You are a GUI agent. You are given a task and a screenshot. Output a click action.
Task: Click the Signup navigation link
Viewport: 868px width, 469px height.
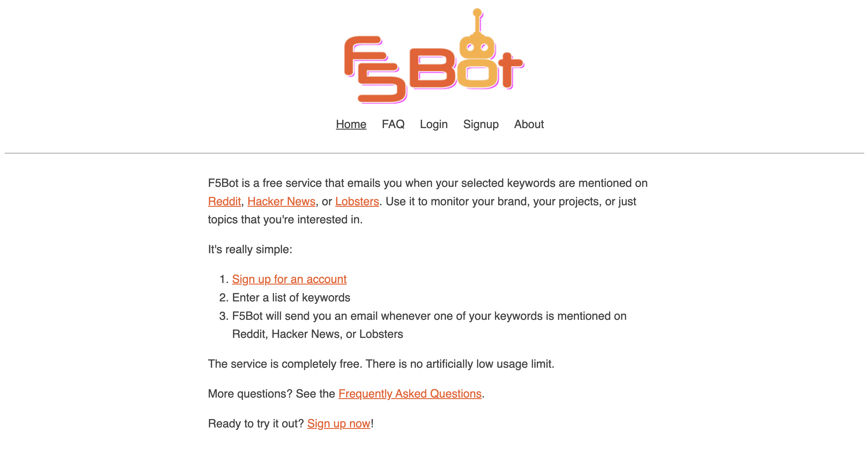tap(481, 124)
